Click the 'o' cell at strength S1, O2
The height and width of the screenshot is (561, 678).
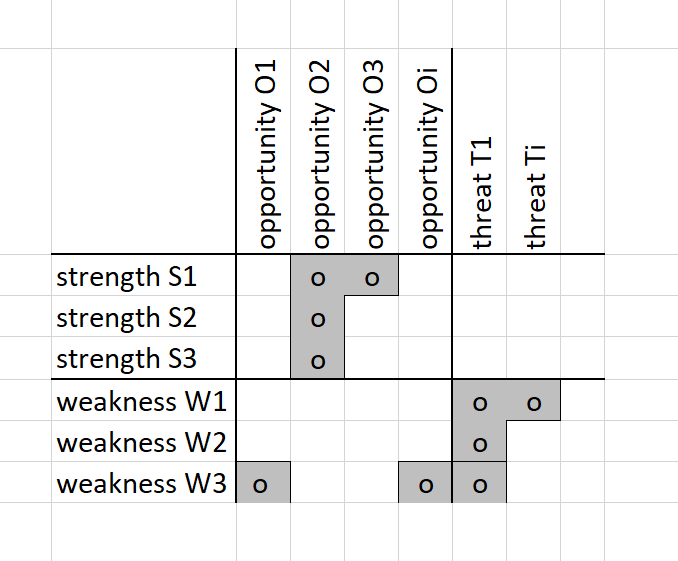tap(318, 276)
